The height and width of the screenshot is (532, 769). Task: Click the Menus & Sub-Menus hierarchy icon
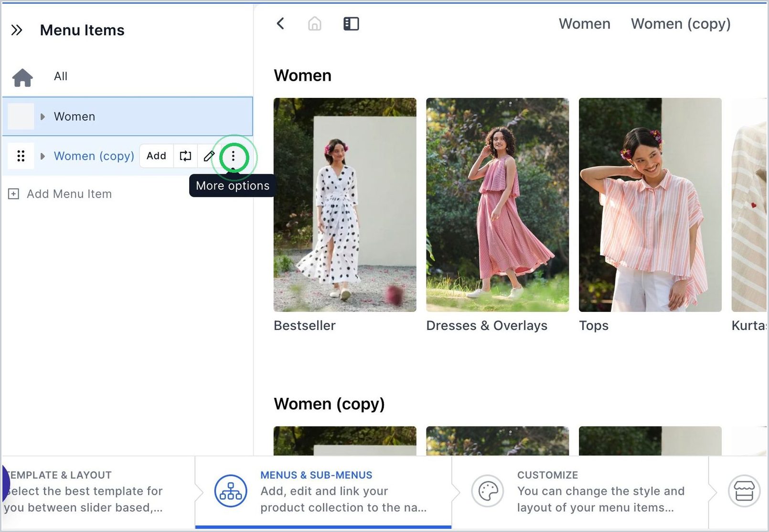(x=231, y=491)
